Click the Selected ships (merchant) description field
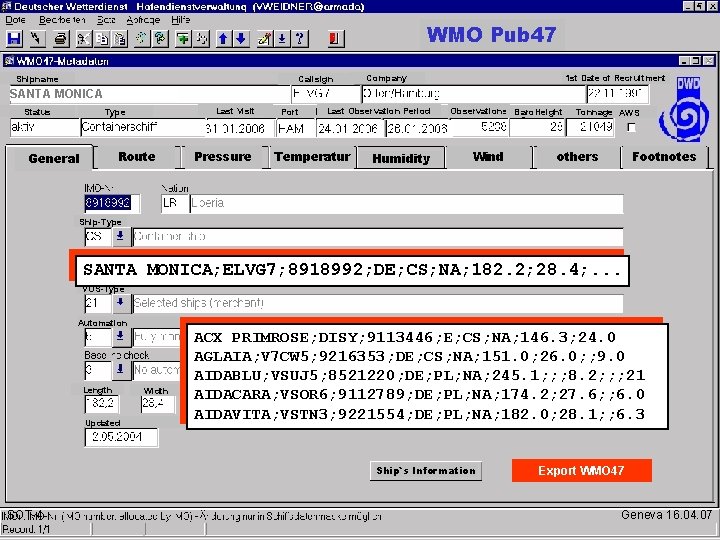 377,303
